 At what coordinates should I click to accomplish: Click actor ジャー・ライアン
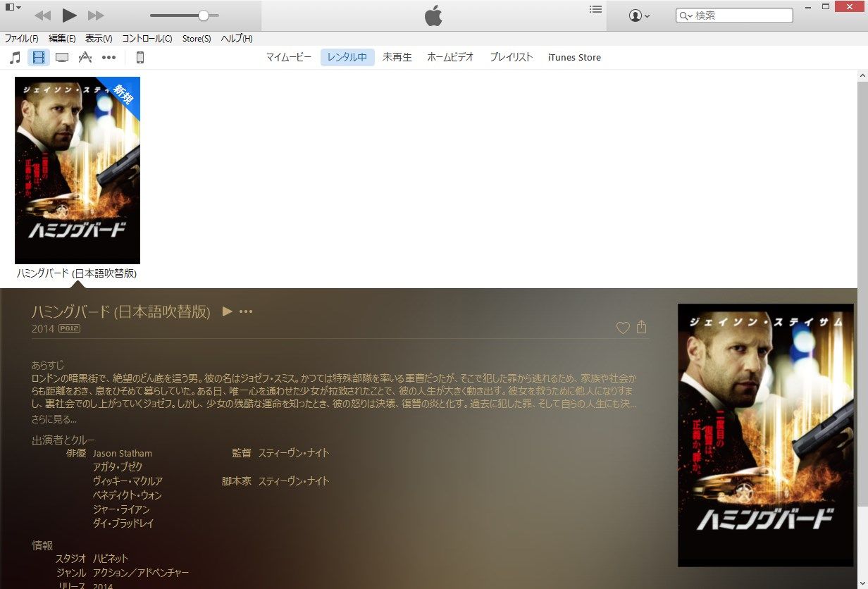click(x=121, y=509)
